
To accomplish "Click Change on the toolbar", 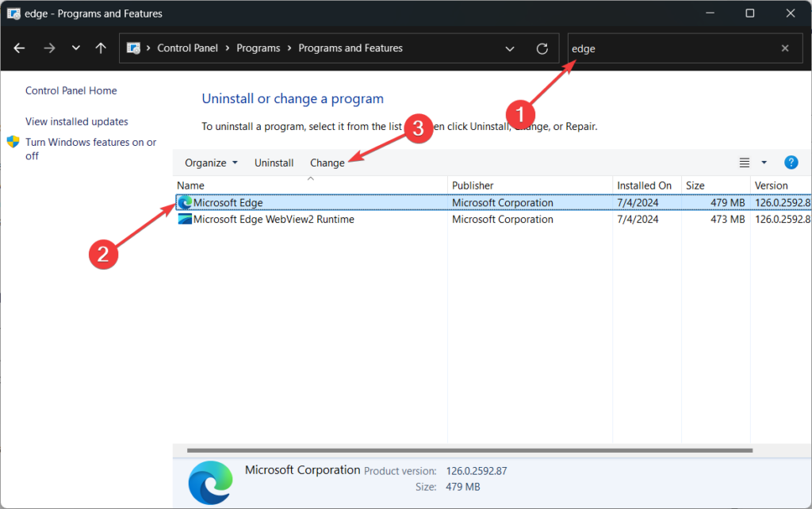I will 327,163.
